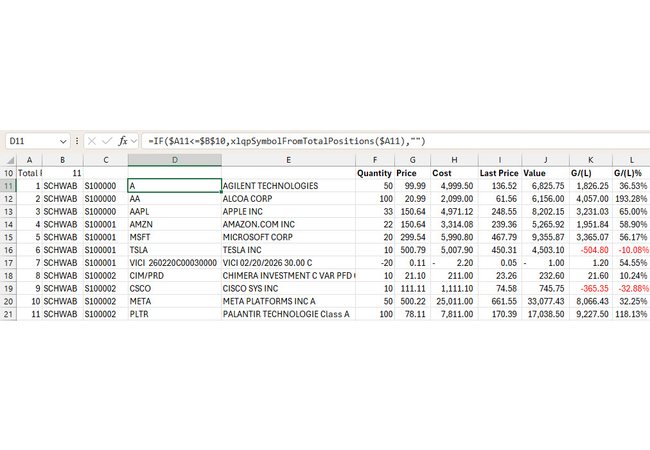Click the red -504.80 loss cell
650x450 pixels.
tap(591, 250)
